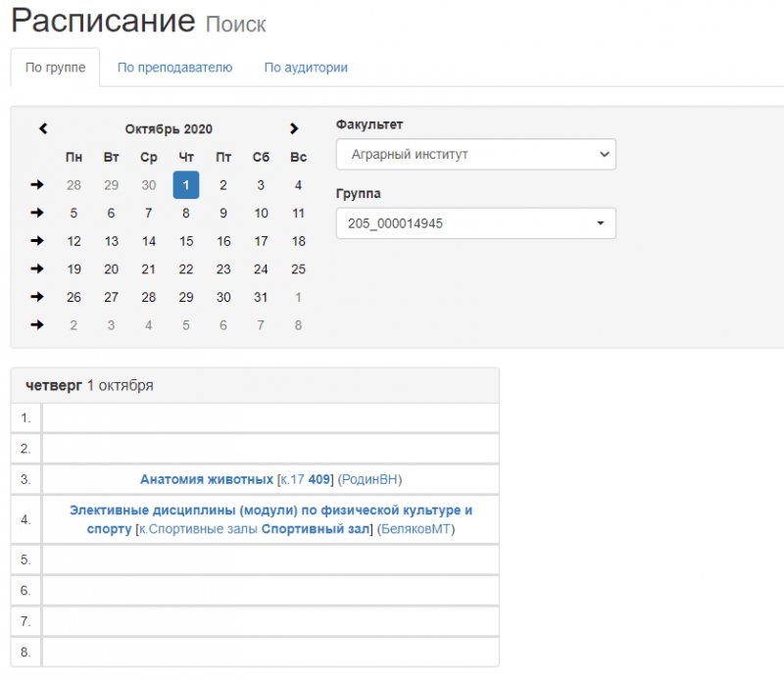784x680 pixels.
Task: Select week arrow for the grey row starting 2
Action: tap(37, 325)
